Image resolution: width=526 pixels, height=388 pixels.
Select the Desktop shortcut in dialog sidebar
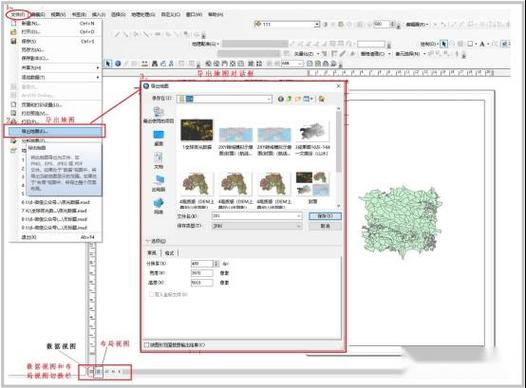pyautogui.click(x=159, y=137)
